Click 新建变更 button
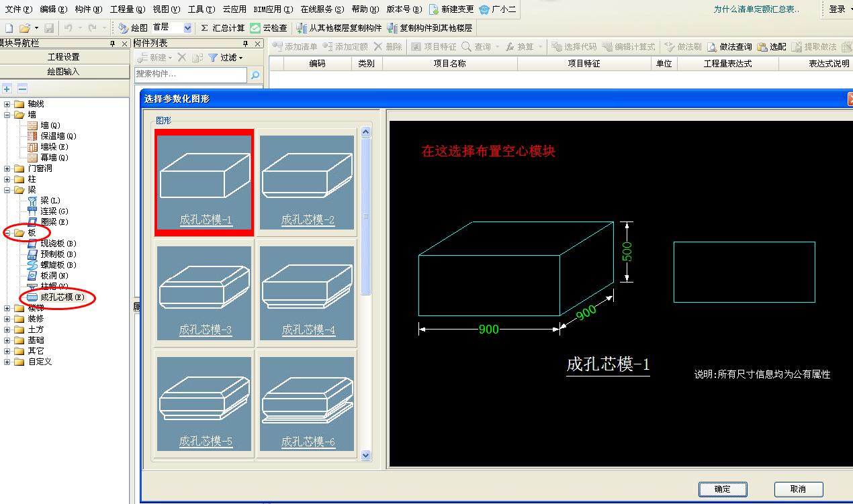The width and height of the screenshot is (853, 504). click(451, 9)
